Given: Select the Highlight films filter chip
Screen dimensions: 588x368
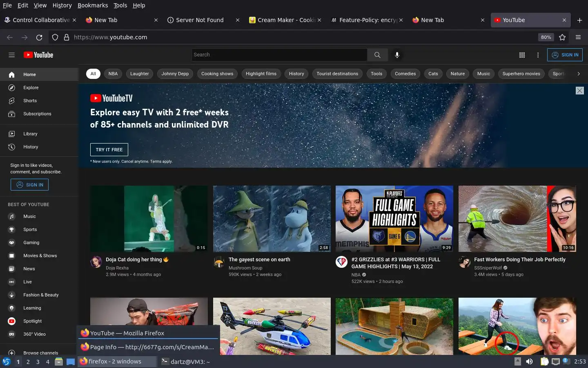Looking at the screenshot, I should (261, 74).
